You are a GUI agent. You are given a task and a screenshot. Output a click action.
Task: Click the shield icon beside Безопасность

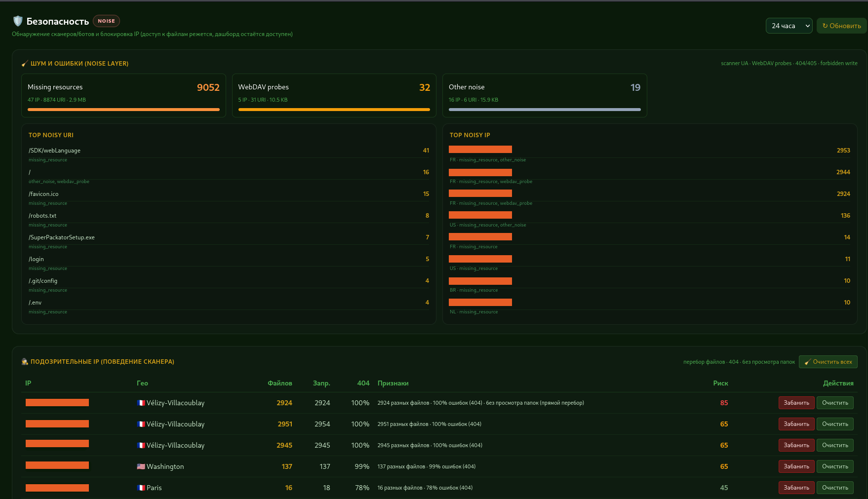point(18,21)
